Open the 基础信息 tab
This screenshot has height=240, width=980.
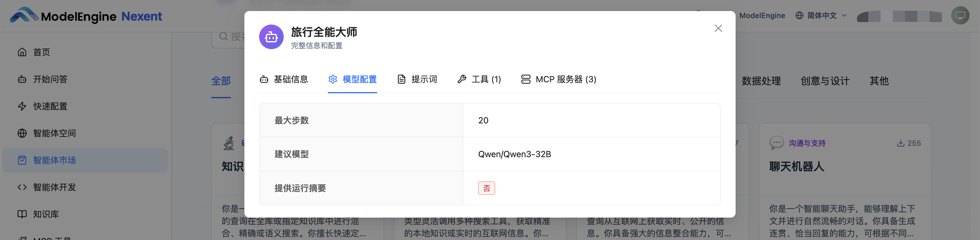(x=284, y=79)
